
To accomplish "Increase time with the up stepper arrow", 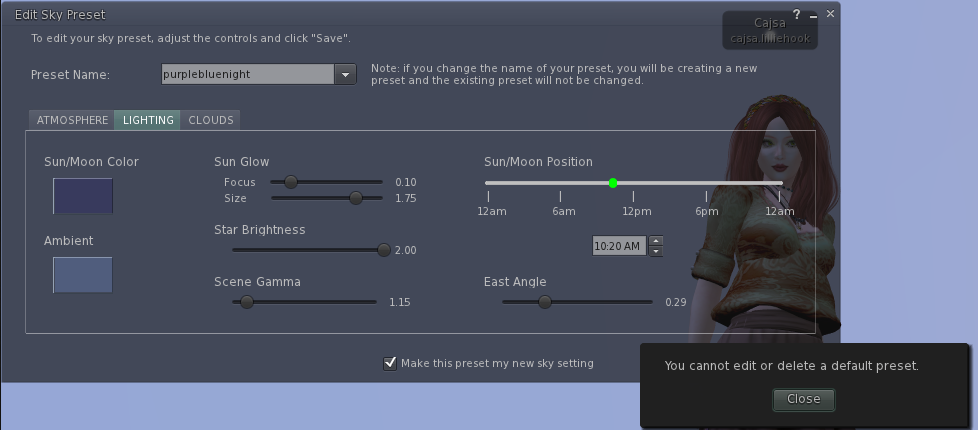I will pos(656,240).
